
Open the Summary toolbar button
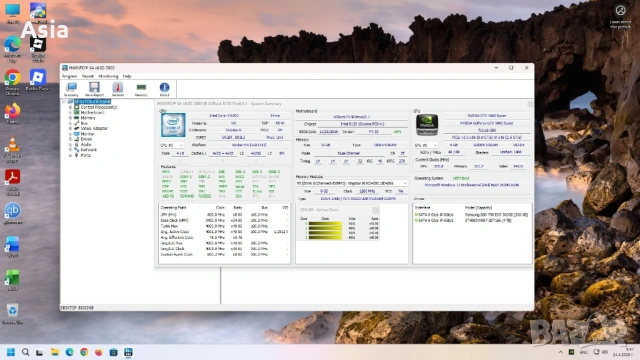[x=71, y=89]
